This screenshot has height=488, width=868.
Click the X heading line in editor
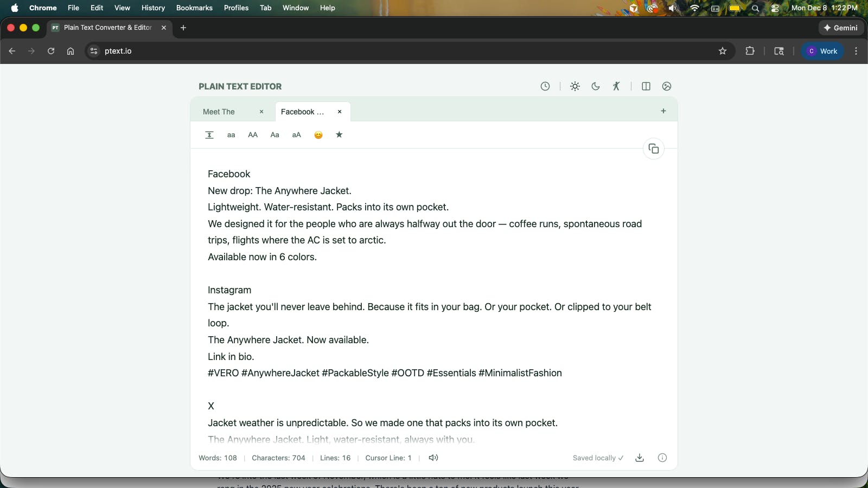coord(211,406)
